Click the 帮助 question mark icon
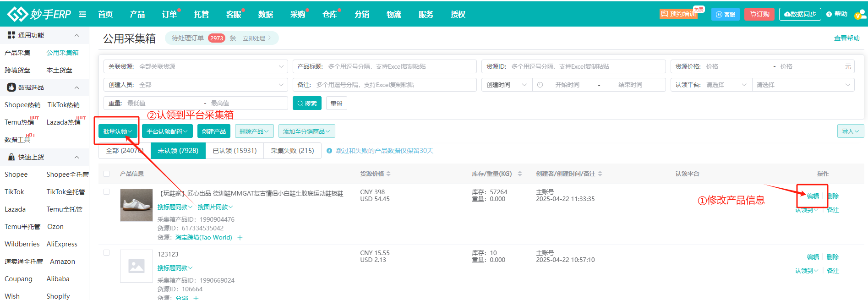This screenshot has width=868, height=300. [829, 14]
